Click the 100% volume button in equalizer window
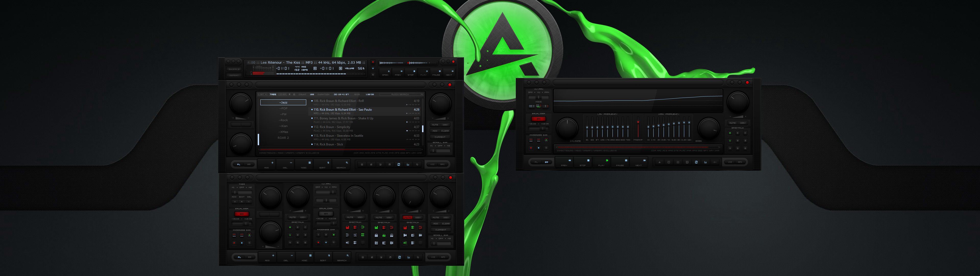Screen dimensions: 980x276 pos(743,123)
